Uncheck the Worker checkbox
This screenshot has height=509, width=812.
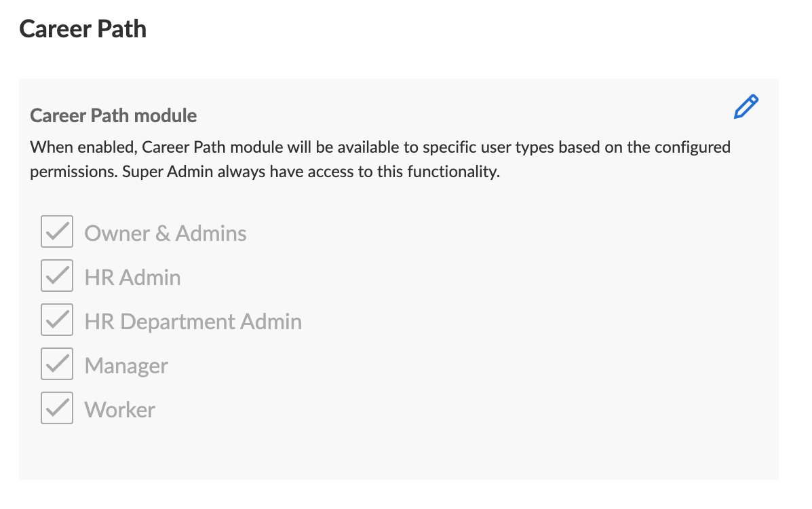click(x=57, y=408)
